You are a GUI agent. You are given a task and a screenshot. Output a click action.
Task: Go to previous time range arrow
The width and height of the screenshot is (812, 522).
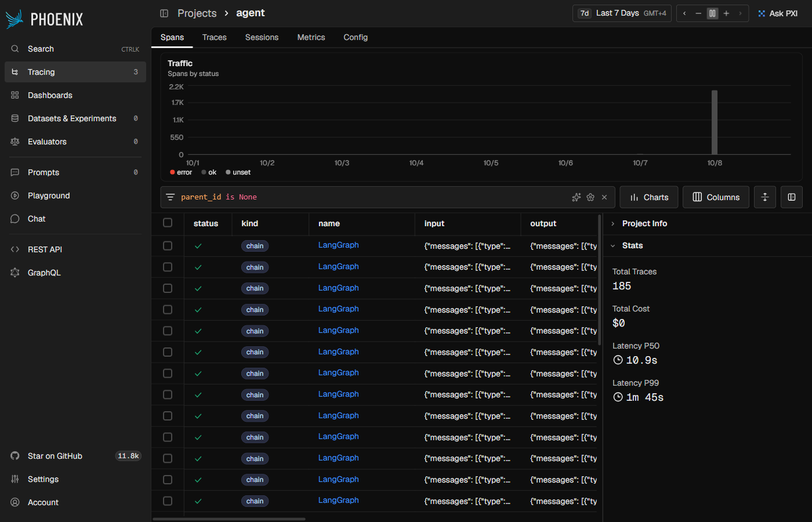(684, 13)
